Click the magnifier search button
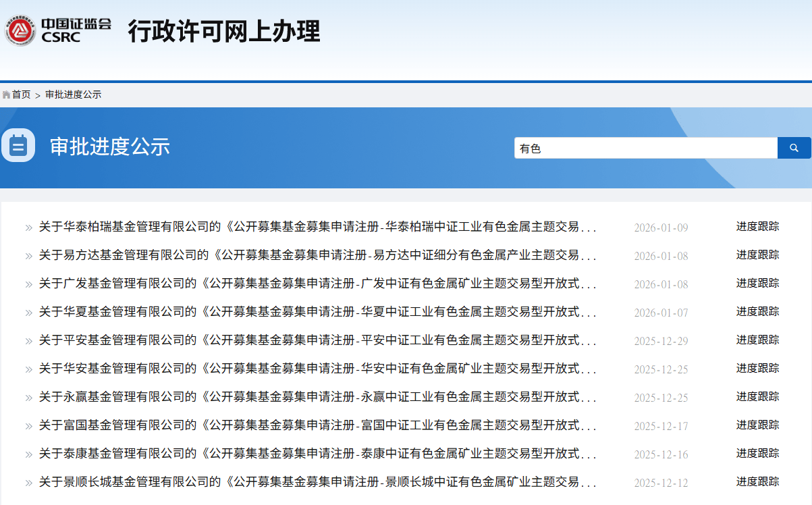 point(794,148)
